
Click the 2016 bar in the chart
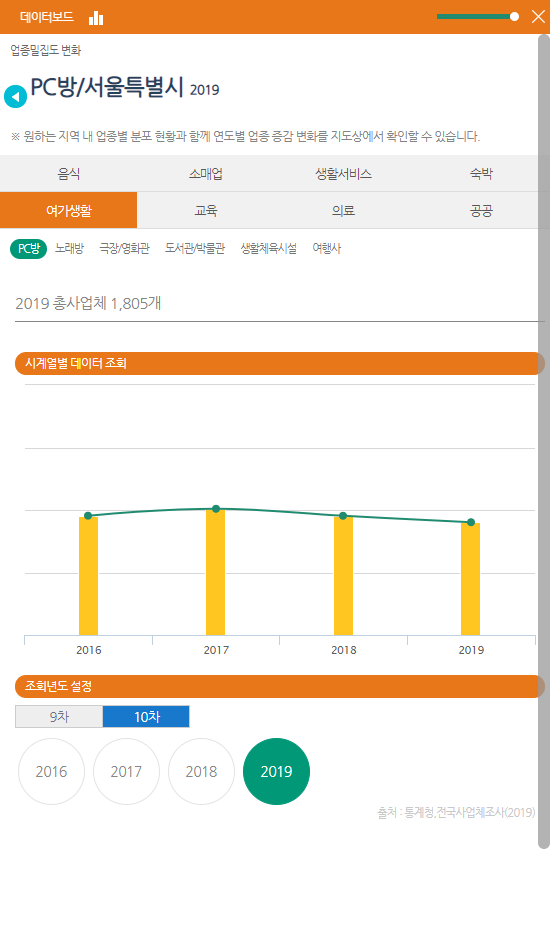coord(88,576)
